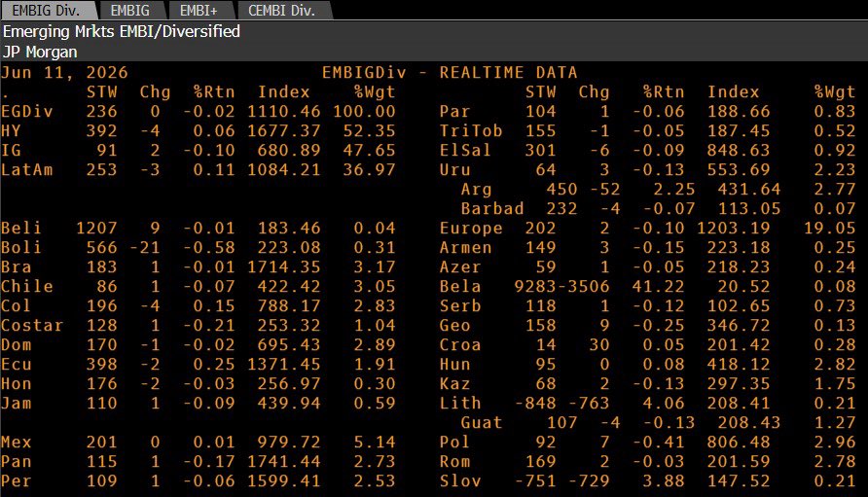Image resolution: width=868 pixels, height=497 pixels.
Task: Select the IG row label
Action: point(11,150)
